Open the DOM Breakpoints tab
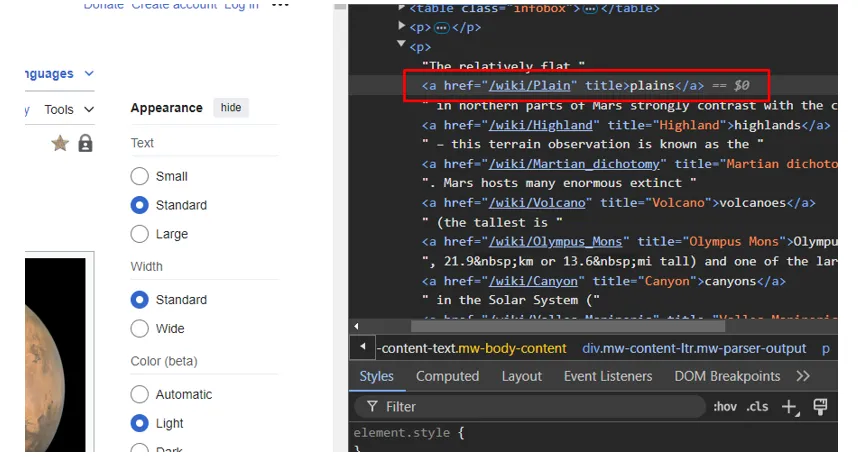The image size is (858, 457). (727, 376)
